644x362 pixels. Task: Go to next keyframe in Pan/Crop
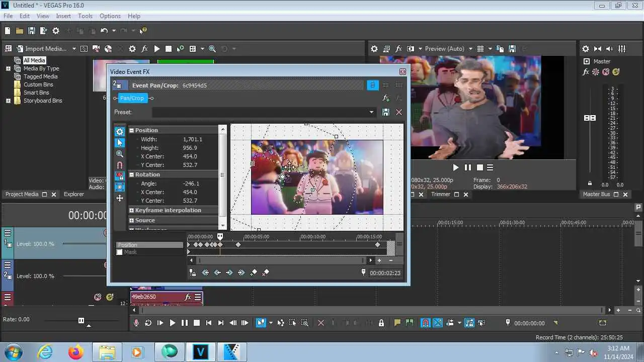tap(229, 273)
